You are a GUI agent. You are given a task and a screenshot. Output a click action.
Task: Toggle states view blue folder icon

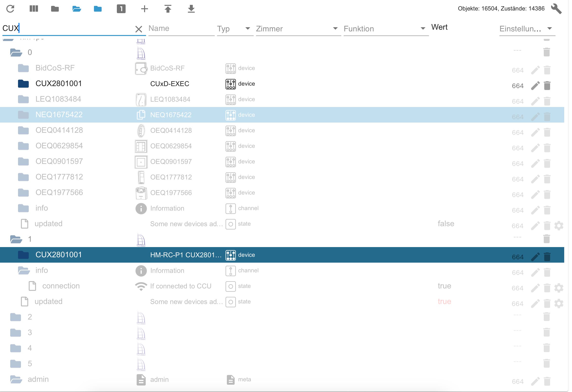click(98, 9)
